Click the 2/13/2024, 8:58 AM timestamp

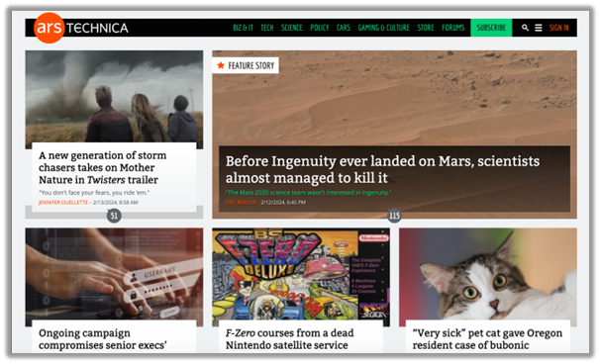(x=116, y=202)
